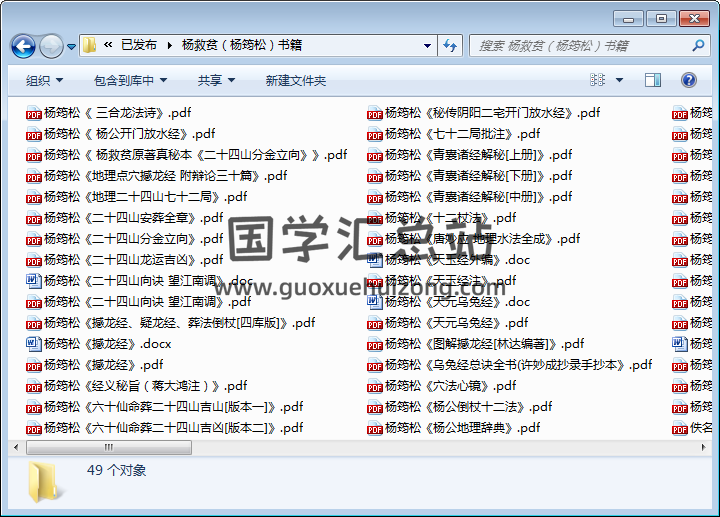Select PDF icon of 经义秘旨（蒋大鸿注）.pdf

point(34,387)
